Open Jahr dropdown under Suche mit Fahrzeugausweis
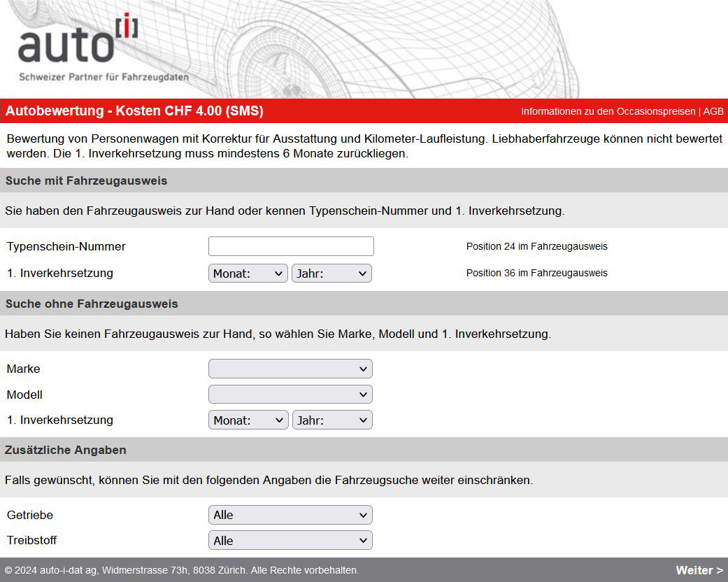This screenshot has width=728, height=582. click(x=331, y=274)
